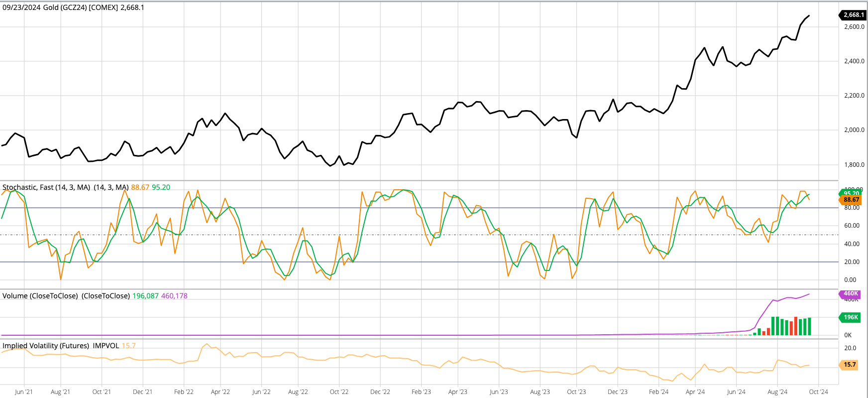The width and height of the screenshot is (868, 398).
Task: Click the 15.7 implied volatility axis badge
Action: tap(850, 365)
